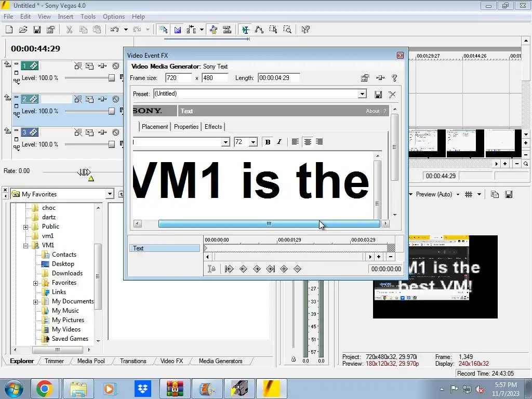Switch to the Effects tab
The width and height of the screenshot is (532, 399).
[x=214, y=127]
